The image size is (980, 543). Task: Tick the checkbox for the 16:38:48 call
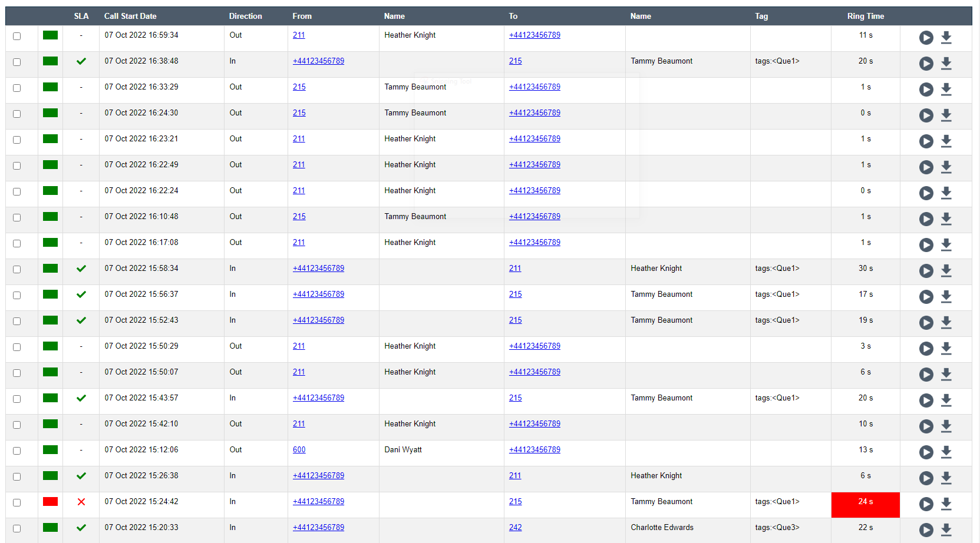pyautogui.click(x=17, y=62)
